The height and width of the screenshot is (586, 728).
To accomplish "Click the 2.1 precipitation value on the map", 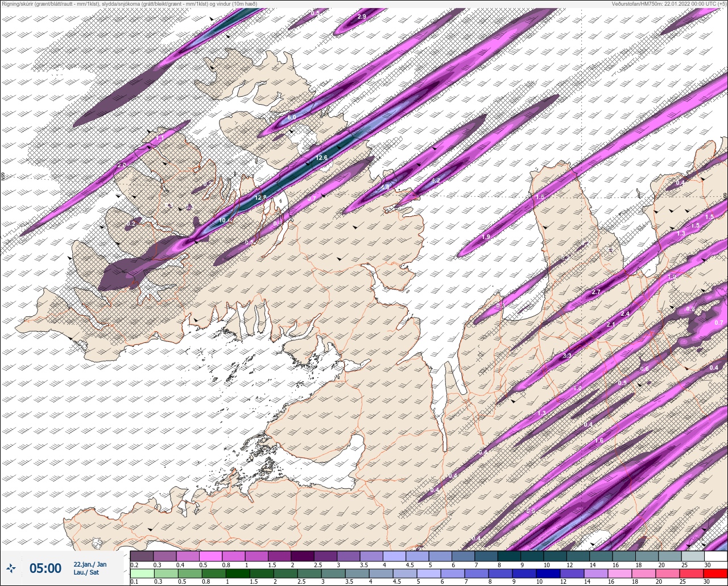I will 611,324.
